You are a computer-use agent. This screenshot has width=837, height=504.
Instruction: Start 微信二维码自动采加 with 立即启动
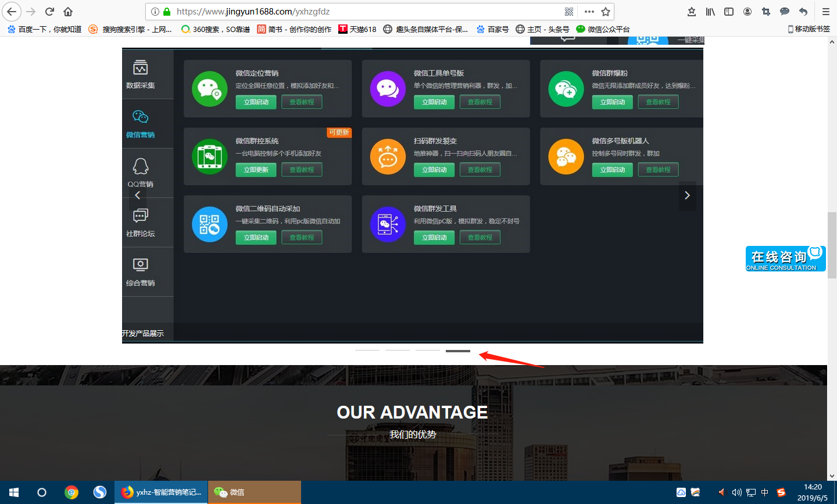[256, 237]
